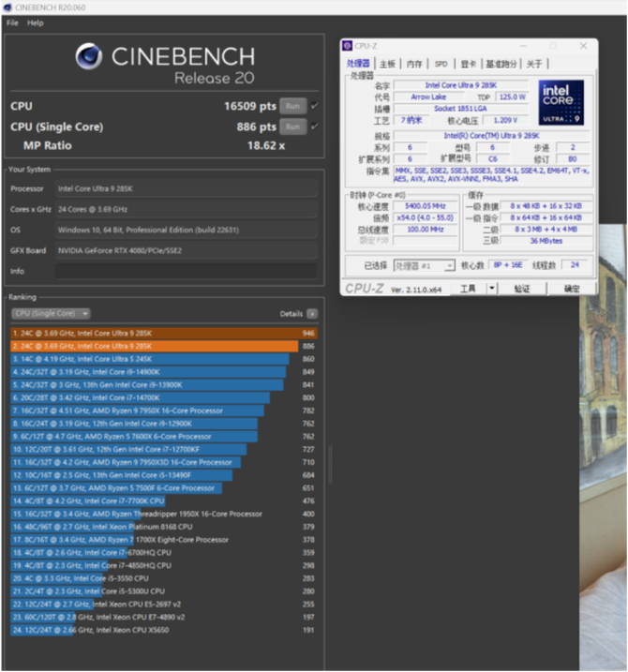
Task: Open the 处理器 #1 selection dropdown
Action: [x=424, y=266]
